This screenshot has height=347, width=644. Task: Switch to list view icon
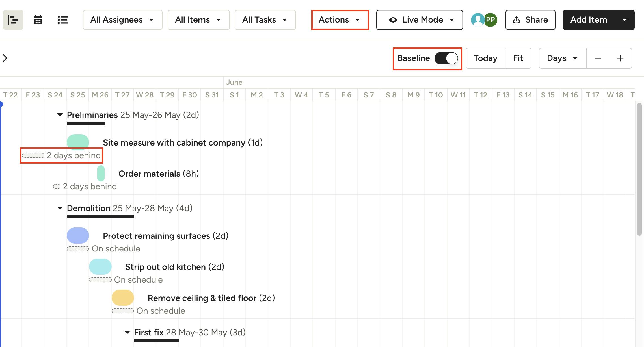pos(63,20)
